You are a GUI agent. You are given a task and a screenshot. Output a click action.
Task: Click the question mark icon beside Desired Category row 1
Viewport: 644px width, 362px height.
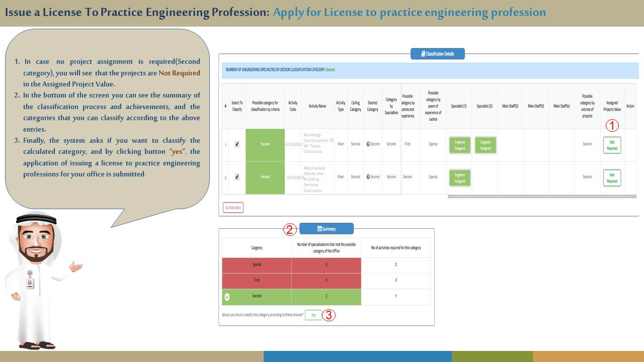click(368, 144)
